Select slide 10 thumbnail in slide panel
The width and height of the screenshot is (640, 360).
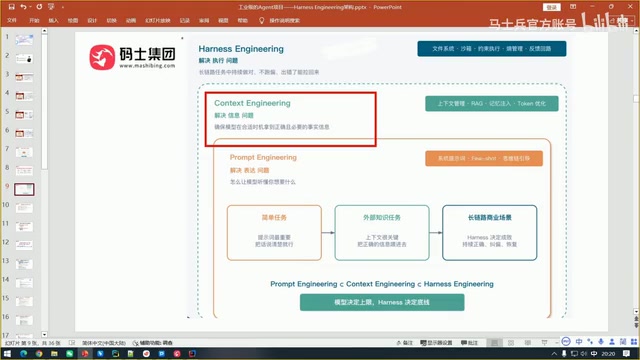24,208
